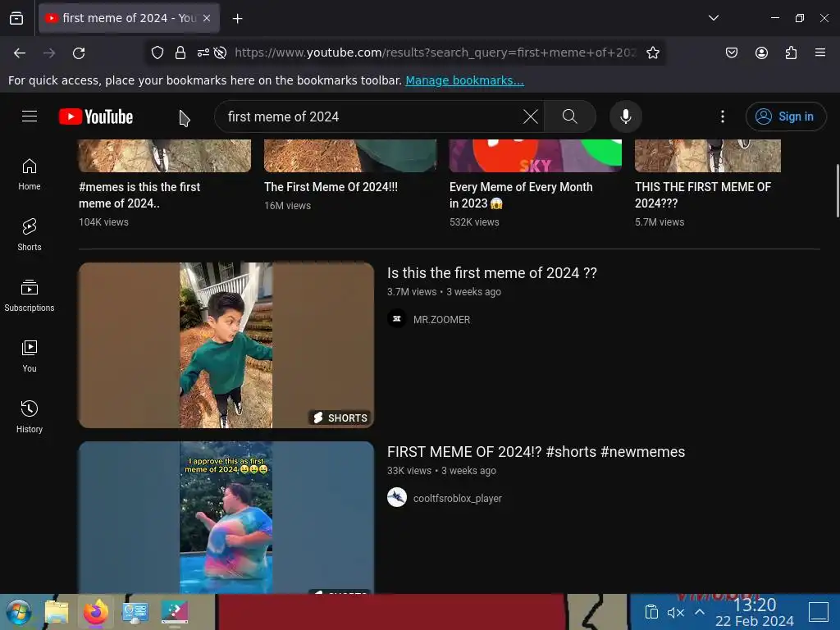
Task: Open the YouTube guide hamburger menu
Action: coord(30,116)
